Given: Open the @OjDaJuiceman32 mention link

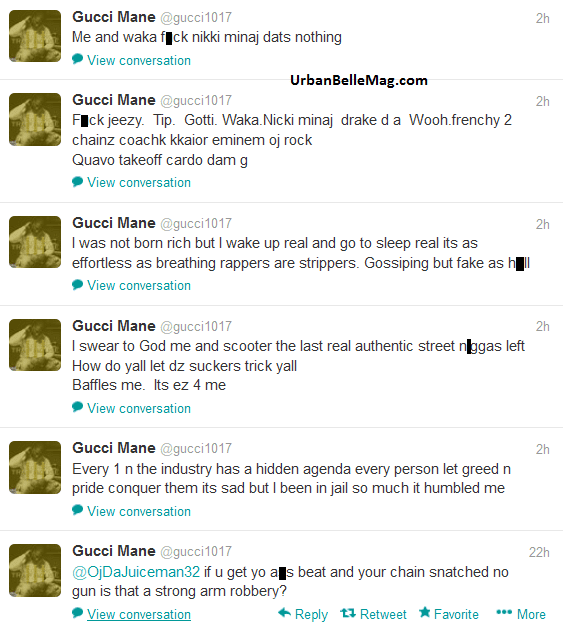Looking at the screenshot, I should coord(136,572).
